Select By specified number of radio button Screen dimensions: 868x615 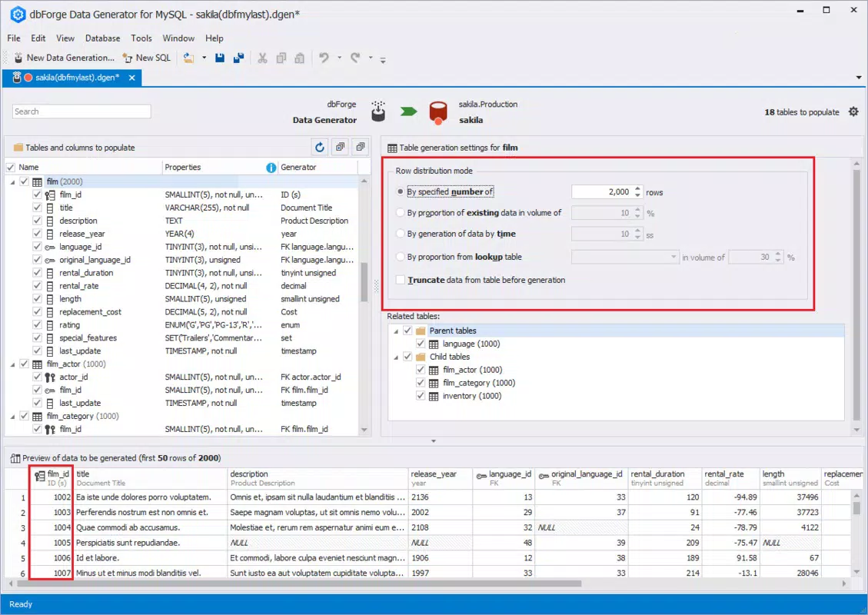[401, 191]
